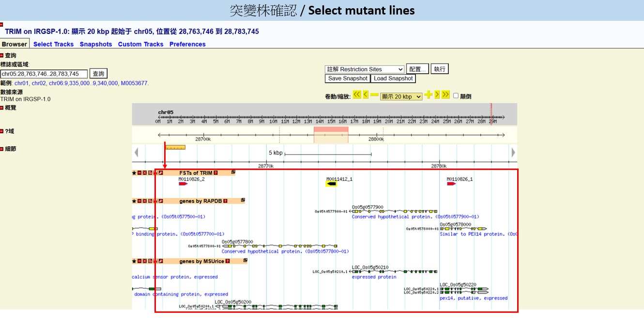Favorite the FSTs of TRIM track star
The image size is (644, 325).
(134, 173)
